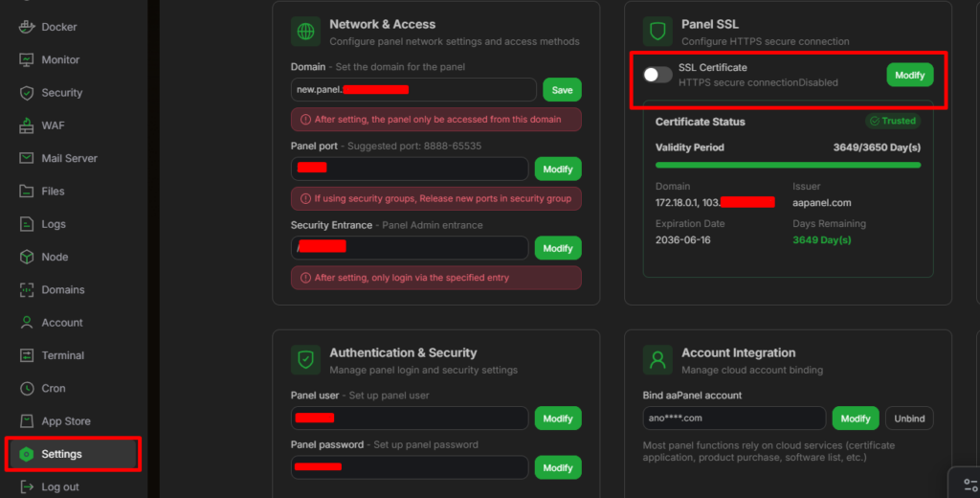
Task: Modify the Panel port
Action: [x=558, y=169]
